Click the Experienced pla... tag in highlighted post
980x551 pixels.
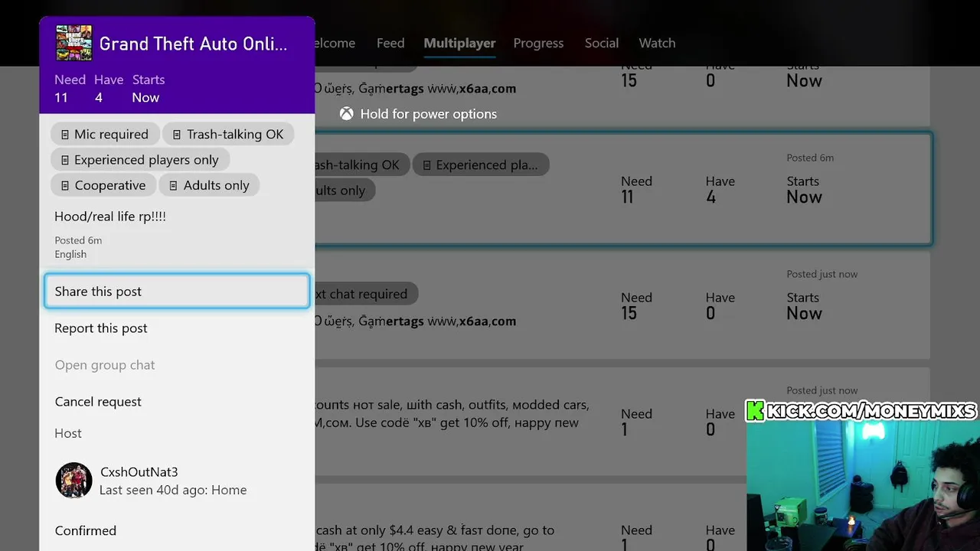coord(480,165)
